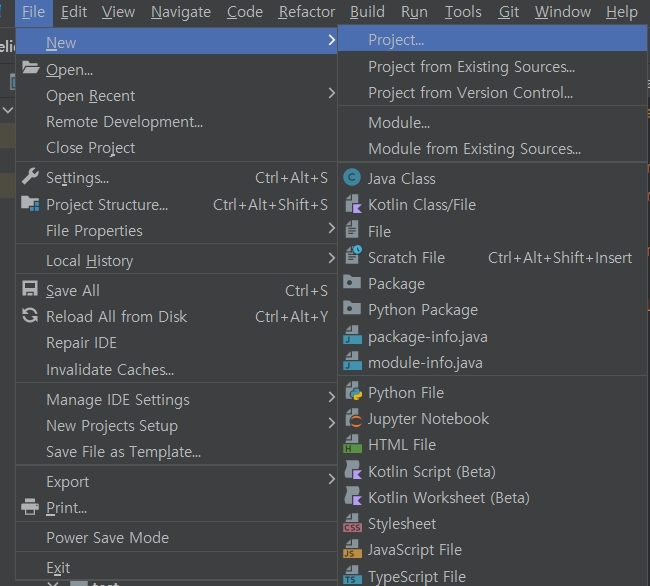Click the Save All disk icon
Viewport: 650px width, 586px height.
(29, 291)
